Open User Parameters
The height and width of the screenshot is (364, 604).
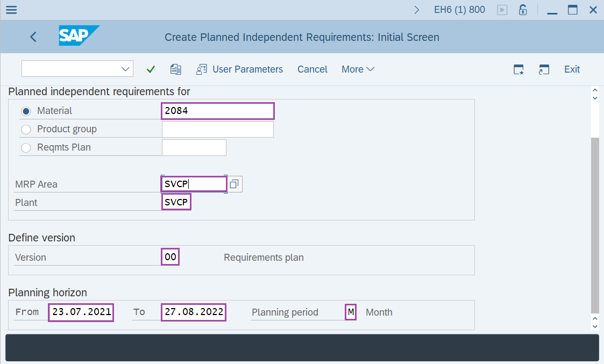pos(240,69)
